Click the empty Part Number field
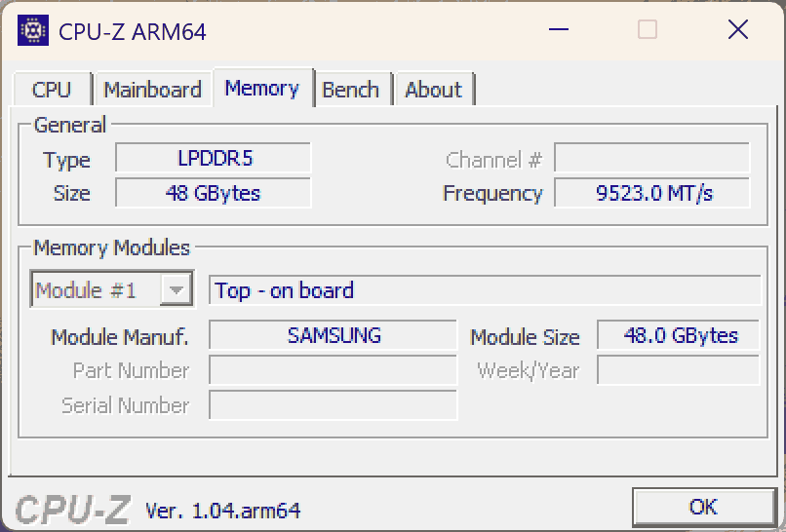This screenshot has height=532, width=786. click(333, 370)
